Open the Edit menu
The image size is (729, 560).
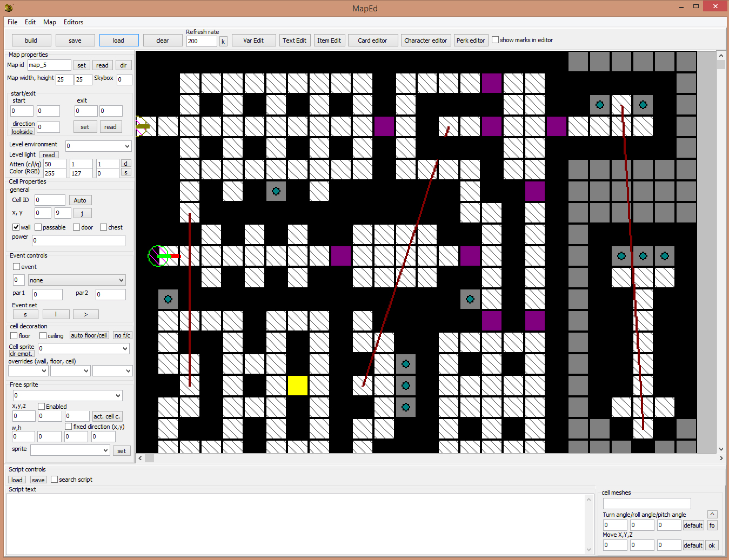click(30, 22)
